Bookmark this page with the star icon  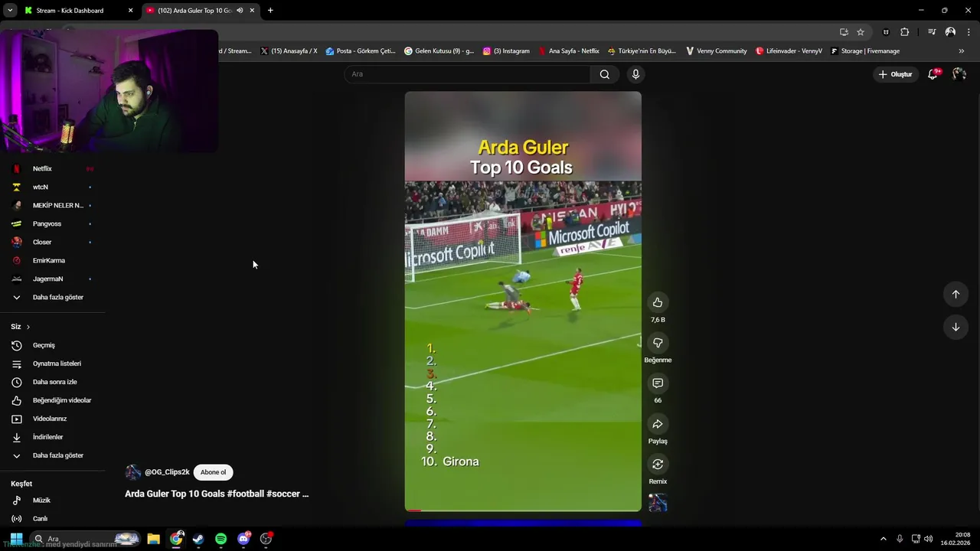pos(861,32)
